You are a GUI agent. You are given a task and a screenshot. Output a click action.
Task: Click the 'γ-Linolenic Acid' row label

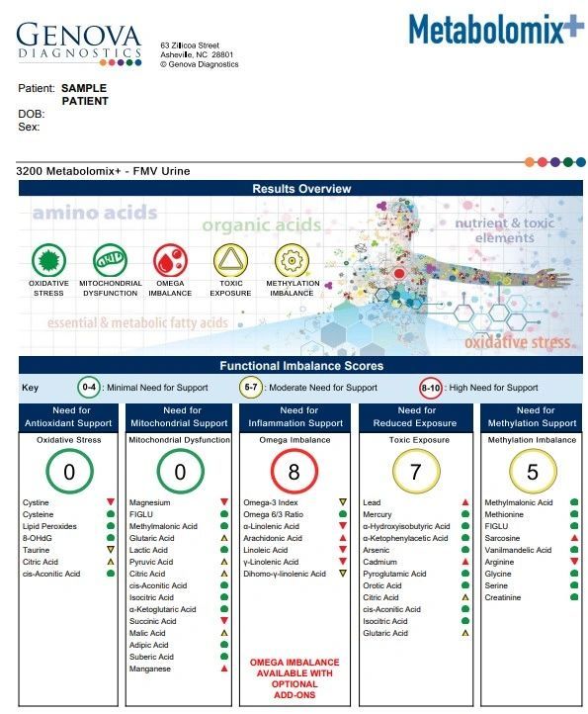click(x=271, y=562)
